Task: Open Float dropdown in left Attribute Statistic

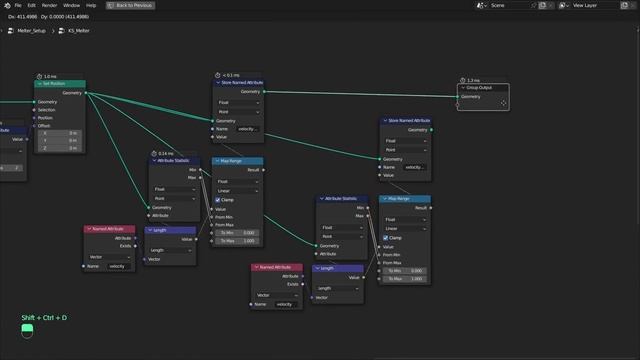Action: tap(175, 189)
